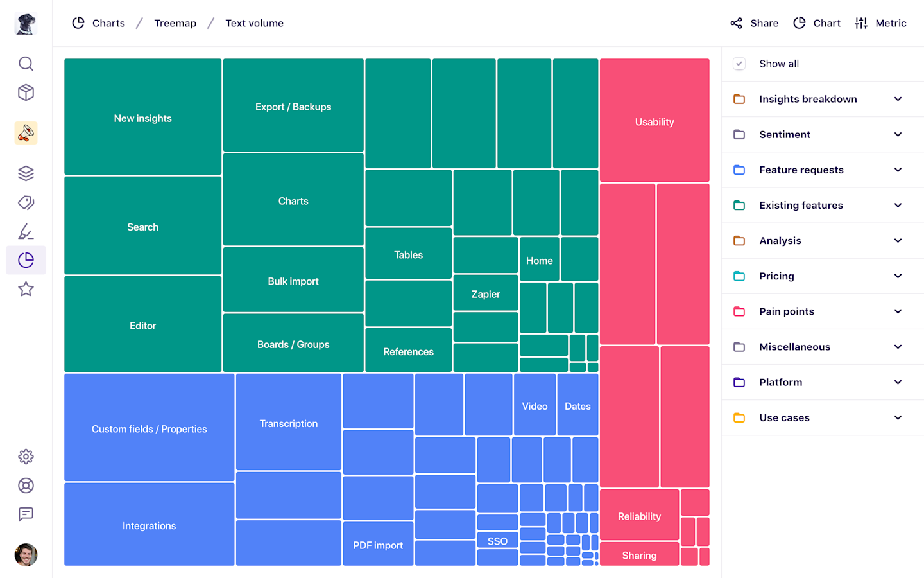Image resolution: width=924 pixels, height=578 pixels.
Task: Go to Charts breadcrumb
Action: click(98, 23)
